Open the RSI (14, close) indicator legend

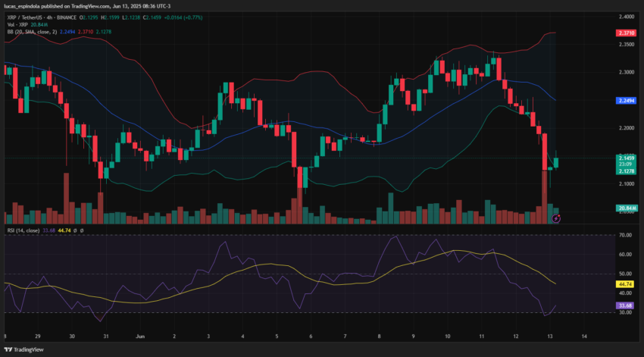tap(23, 230)
